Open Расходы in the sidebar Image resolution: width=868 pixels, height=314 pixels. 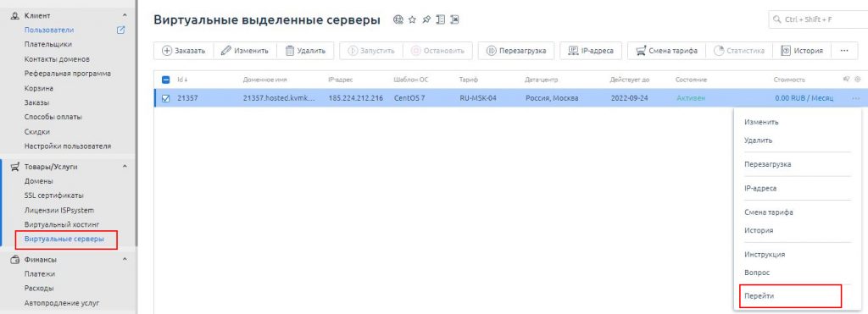[39, 288]
